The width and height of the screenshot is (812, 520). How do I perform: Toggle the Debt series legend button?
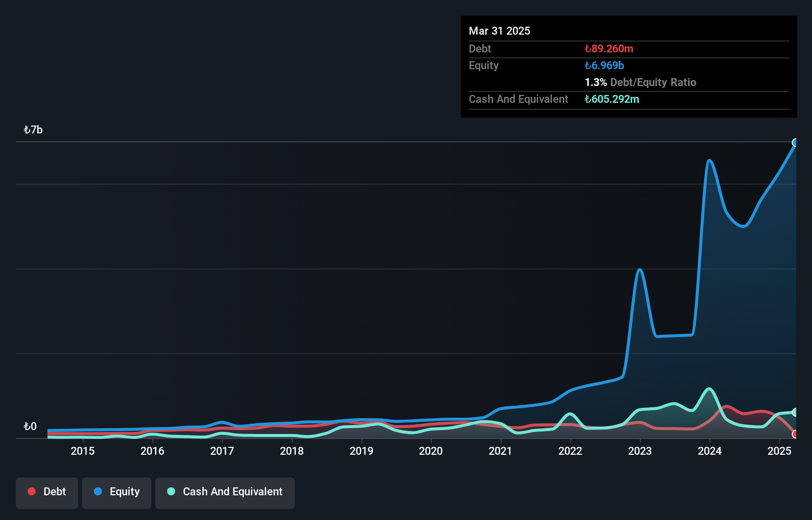[x=47, y=493]
